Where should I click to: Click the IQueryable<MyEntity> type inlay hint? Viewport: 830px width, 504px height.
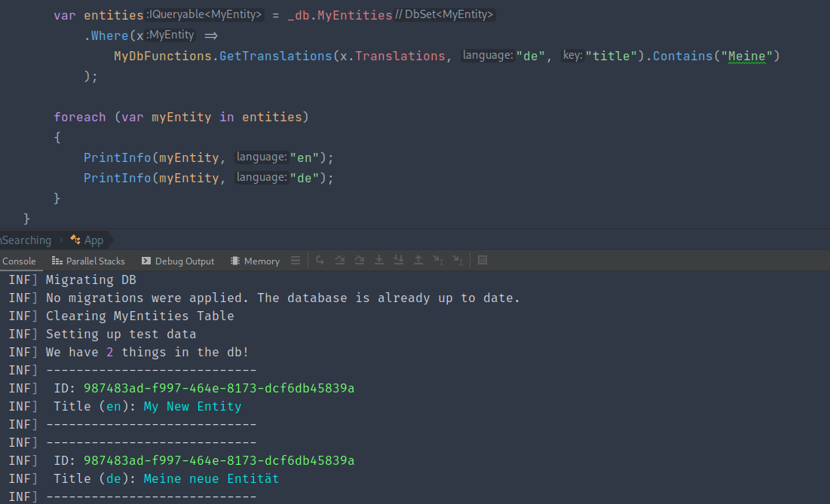pos(204,15)
